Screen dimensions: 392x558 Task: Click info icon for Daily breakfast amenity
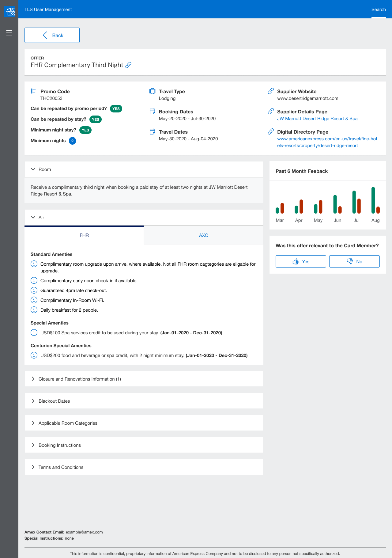tap(34, 310)
